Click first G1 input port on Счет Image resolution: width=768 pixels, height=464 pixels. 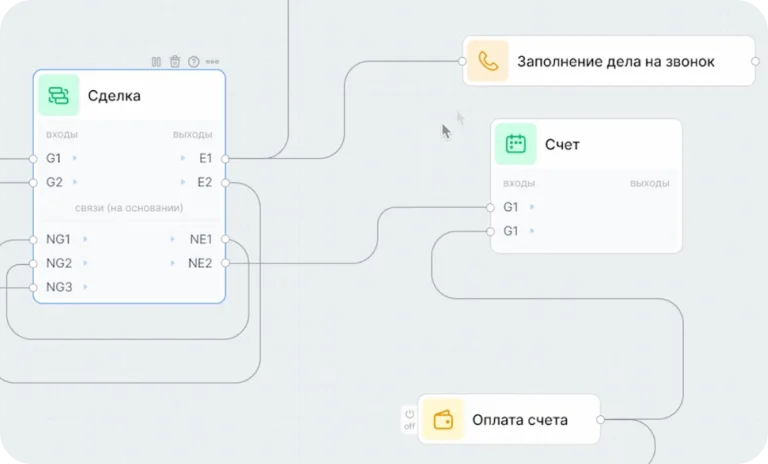click(x=490, y=207)
